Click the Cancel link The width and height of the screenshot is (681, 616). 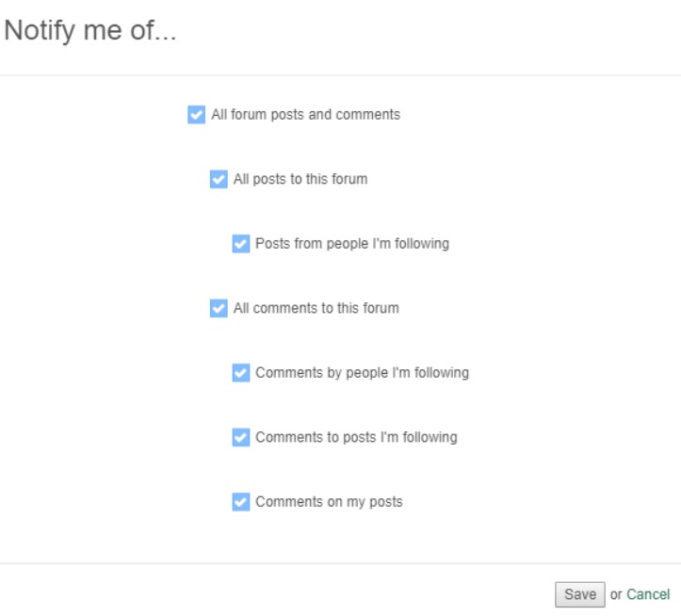pyautogui.click(x=648, y=594)
